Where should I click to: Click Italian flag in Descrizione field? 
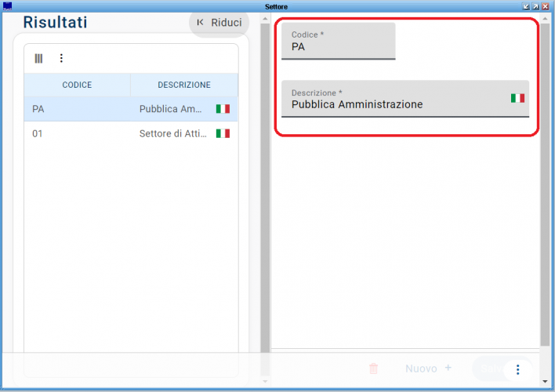[517, 98]
